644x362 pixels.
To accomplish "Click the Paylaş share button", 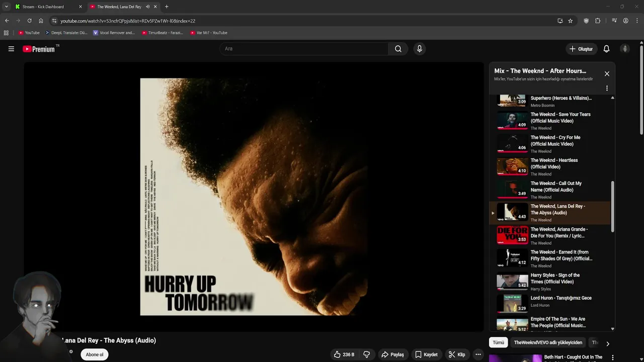I will [392, 354].
